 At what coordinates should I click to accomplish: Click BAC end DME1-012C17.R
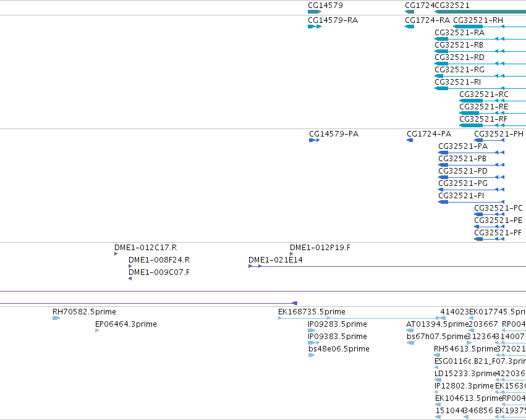coord(146,248)
